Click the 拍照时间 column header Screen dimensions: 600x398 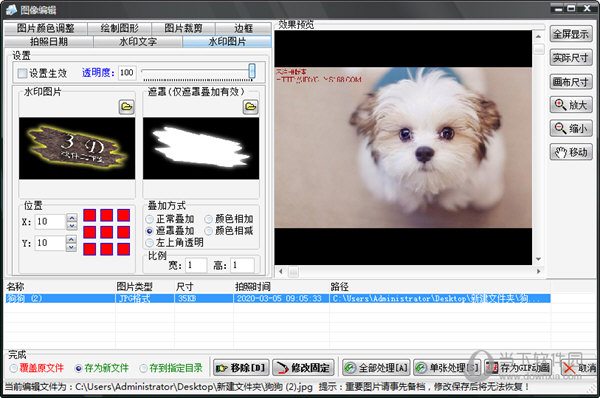(281, 287)
